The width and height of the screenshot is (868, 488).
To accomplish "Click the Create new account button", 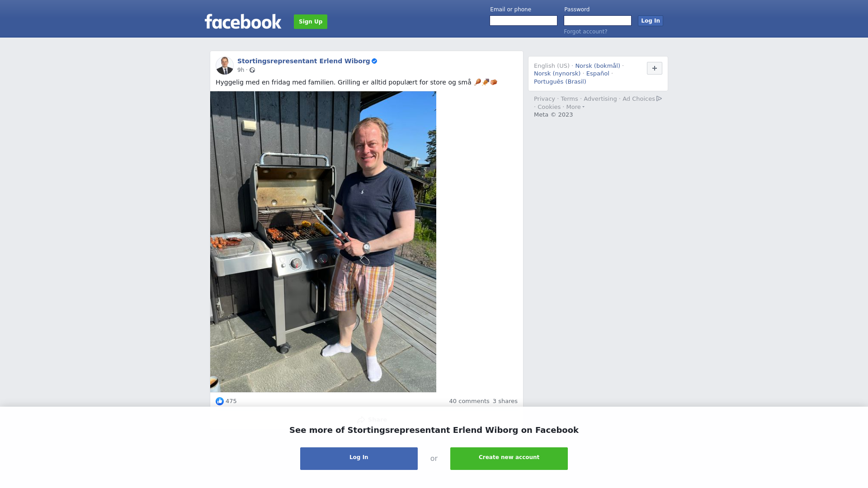I will (509, 459).
